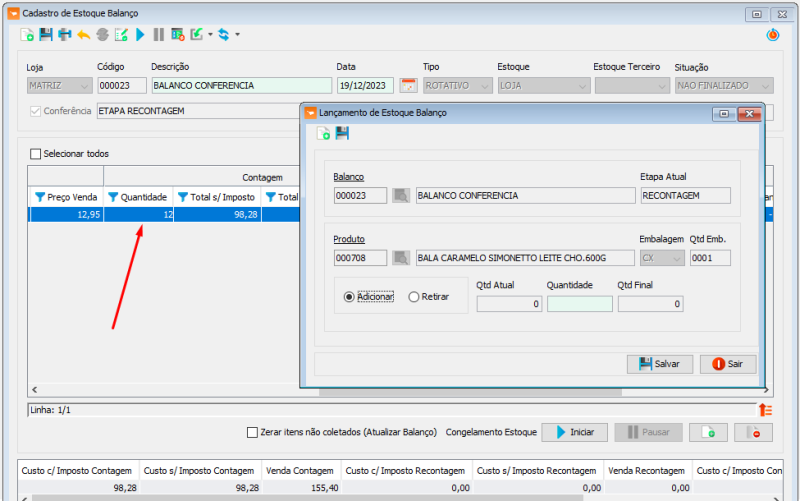The width and height of the screenshot is (800, 501).
Task: Click the orange-blue circular icon at top right
Action: pos(773,35)
